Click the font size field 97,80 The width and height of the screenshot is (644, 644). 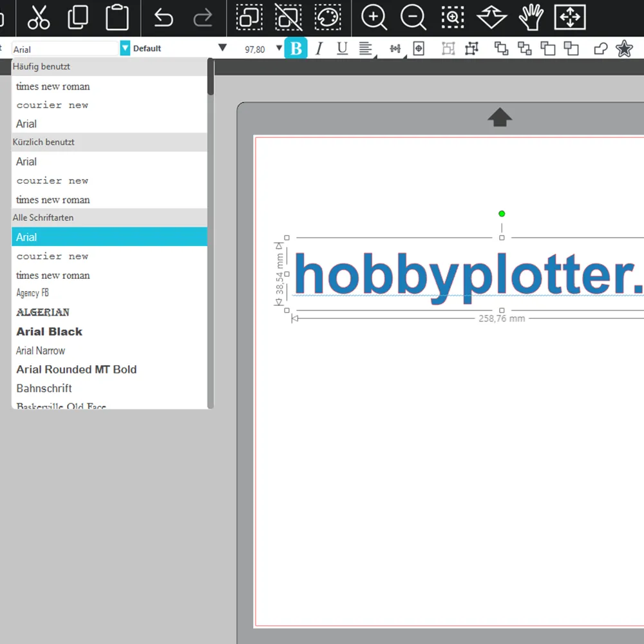(x=254, y=50)
